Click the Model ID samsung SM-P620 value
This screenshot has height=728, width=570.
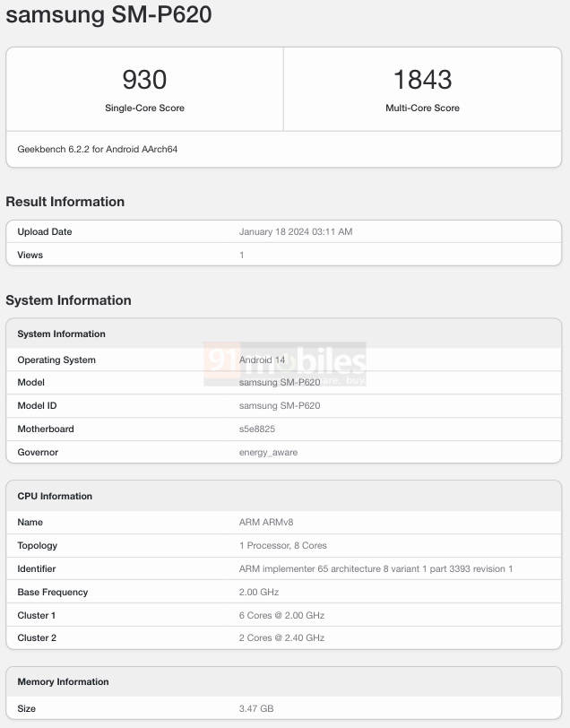(x=280, y=405)
